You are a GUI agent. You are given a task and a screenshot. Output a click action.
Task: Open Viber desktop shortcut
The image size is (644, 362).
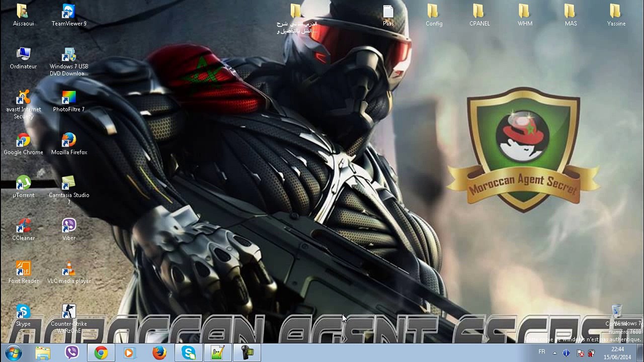click(x=69, y=230)
